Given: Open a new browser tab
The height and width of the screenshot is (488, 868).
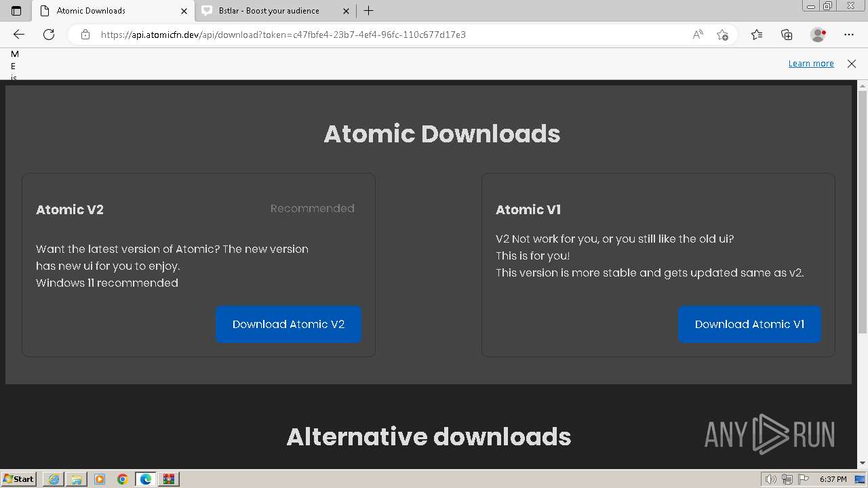Looking at the screenshot, I should [x=369, y=11].
